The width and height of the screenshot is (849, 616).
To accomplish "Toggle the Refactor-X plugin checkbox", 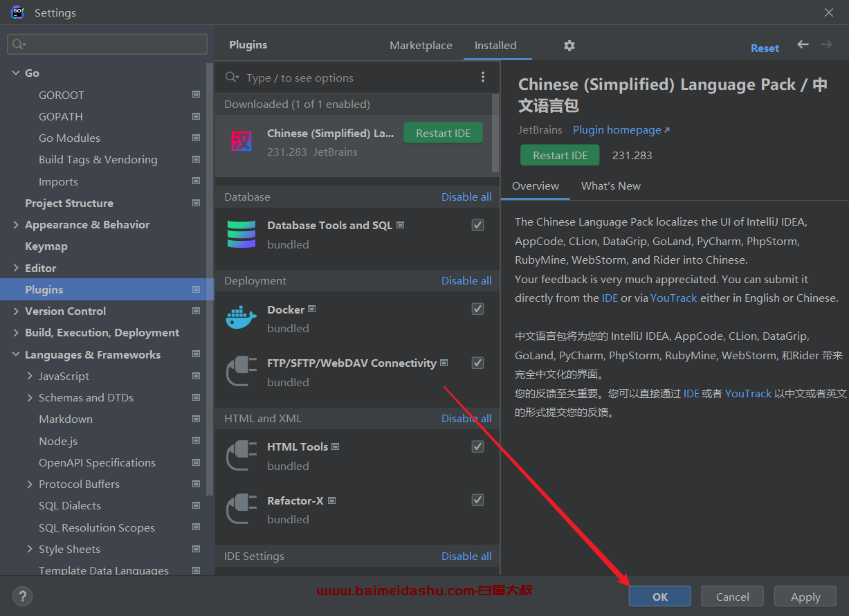I will coord(477,500).
